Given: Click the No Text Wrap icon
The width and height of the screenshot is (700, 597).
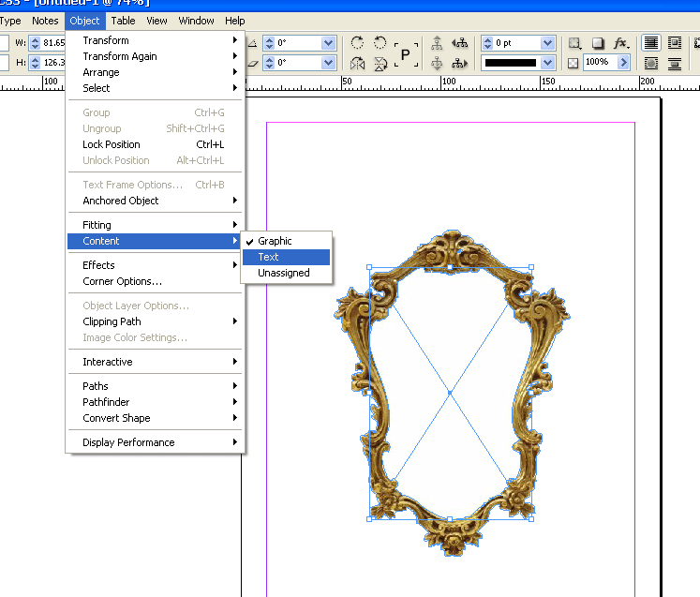Looking at the screenshot, I should tap(650, 43).
